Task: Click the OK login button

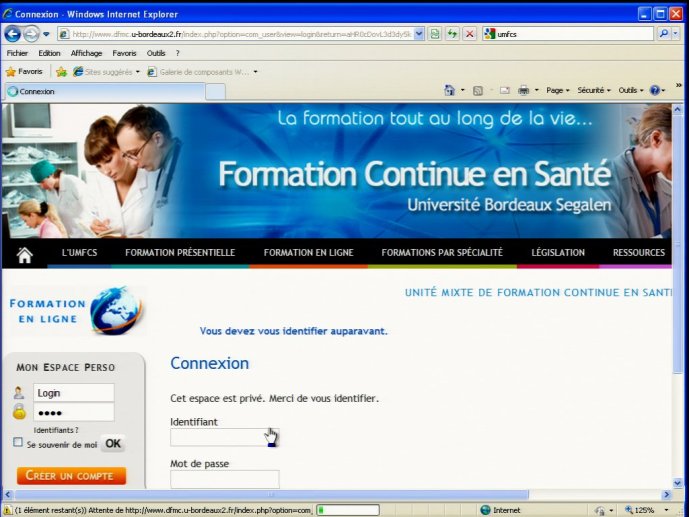Action: coord(113,444)
